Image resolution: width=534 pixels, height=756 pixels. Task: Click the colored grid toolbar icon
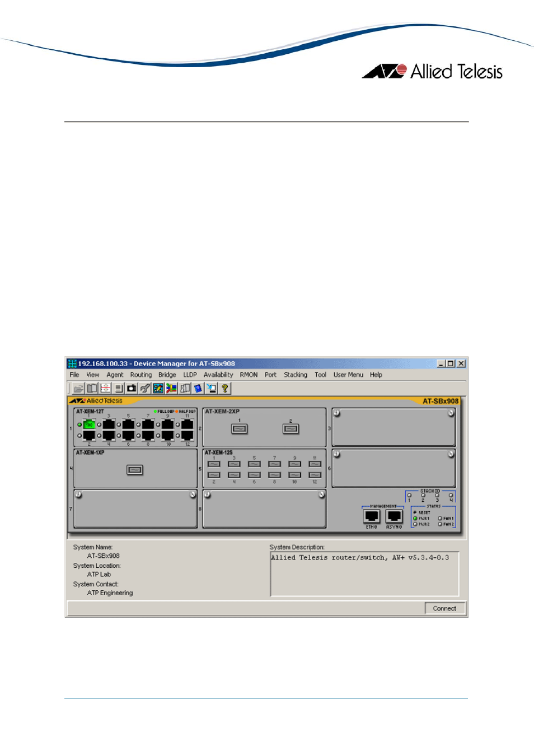click(x=158, y=388)
